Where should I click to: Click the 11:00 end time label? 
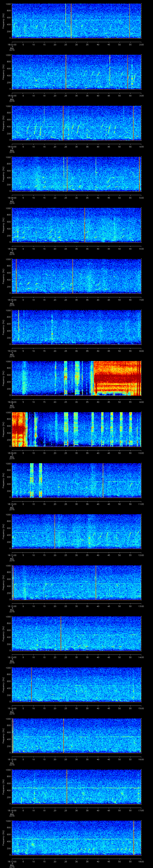[141, 504]
